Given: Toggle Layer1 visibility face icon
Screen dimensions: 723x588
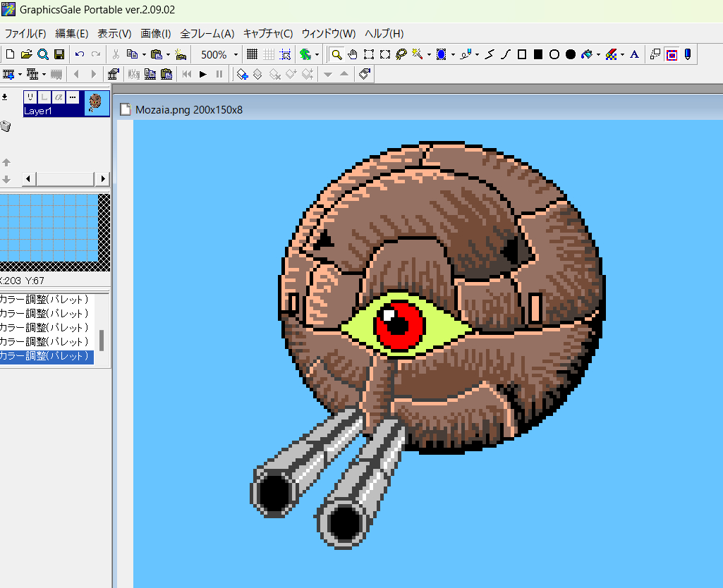Looking at the screenshot, I should pyautogui.click(x=30, y=97).
